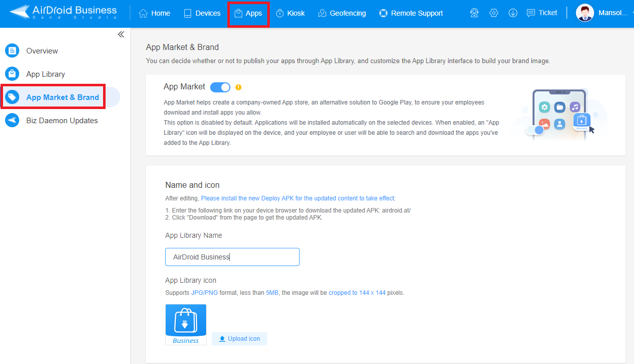
Task: Click the App Library icon thumbnail
Action: (x=186, y=325)
